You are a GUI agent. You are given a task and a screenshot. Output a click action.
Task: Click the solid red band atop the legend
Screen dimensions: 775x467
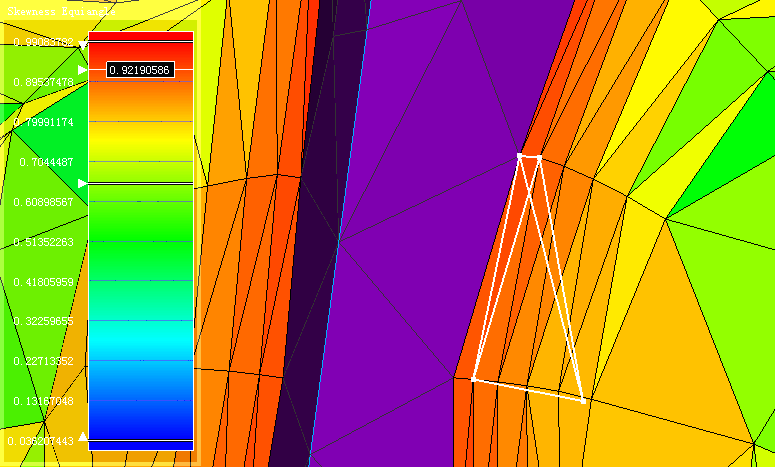click(140, 36)
